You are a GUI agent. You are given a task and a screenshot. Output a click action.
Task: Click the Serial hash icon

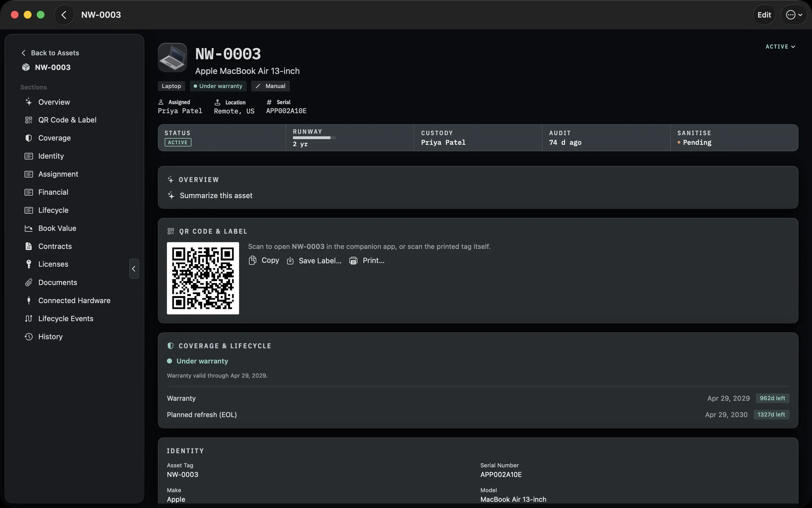pyautogui.click(x=269, y=102)
